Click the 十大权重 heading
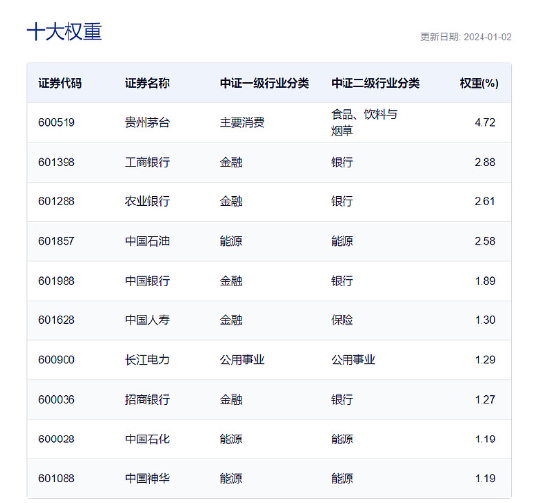 pyautogui.click(x=64, y=32)
